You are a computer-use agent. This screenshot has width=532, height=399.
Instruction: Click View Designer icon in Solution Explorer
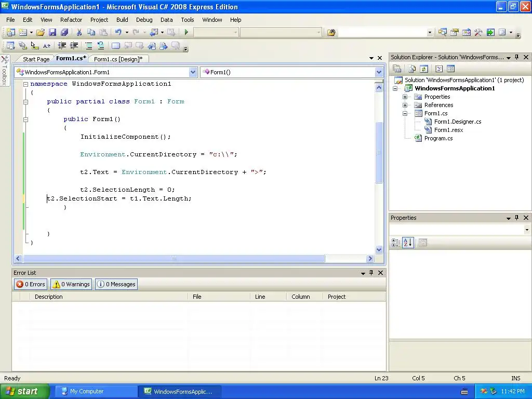(450, 69)
